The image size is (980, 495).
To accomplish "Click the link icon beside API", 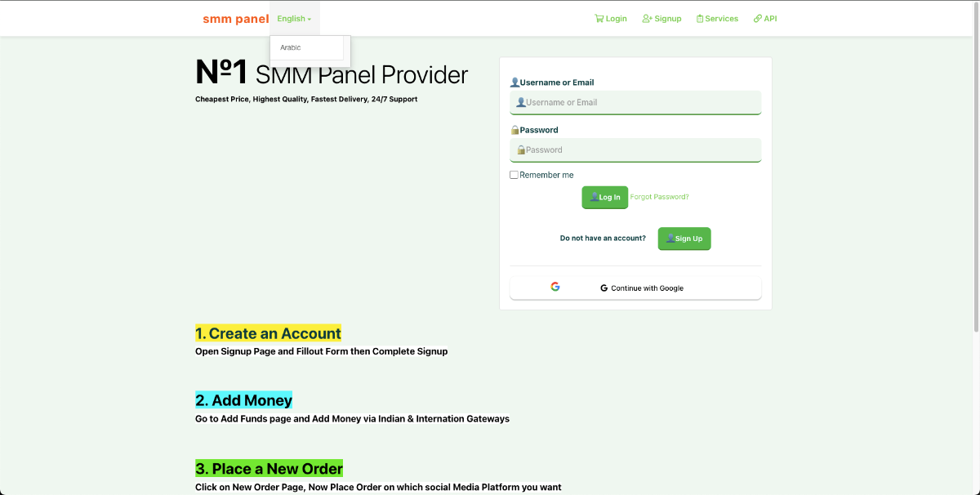I will coord(758,18).
